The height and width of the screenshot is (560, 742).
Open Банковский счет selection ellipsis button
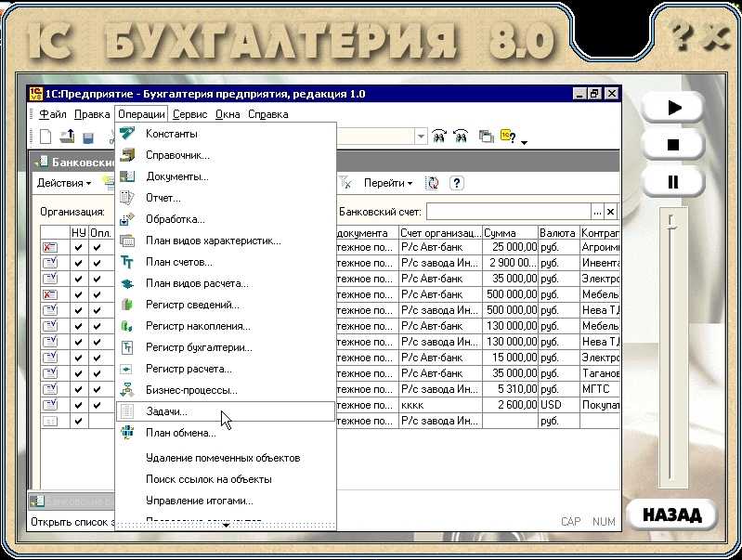(x=597, y=212)
